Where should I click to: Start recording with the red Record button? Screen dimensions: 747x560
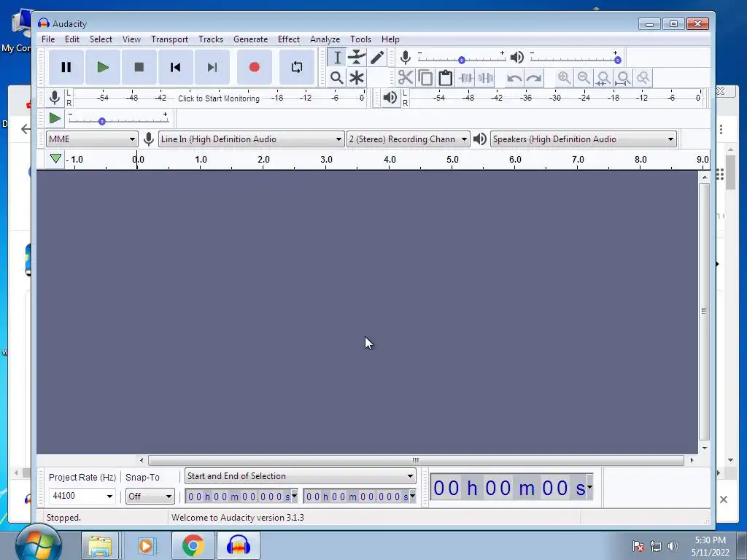[255, 67]
